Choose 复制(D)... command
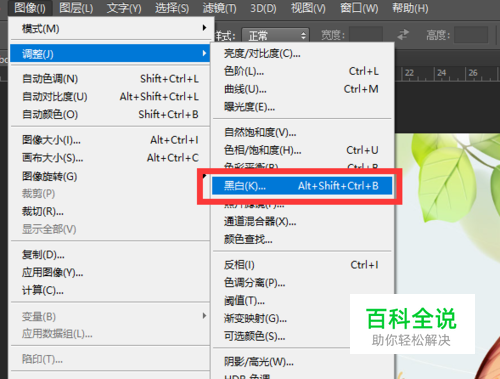The height and width of the screenshot is (379, 500). (x=110, y=255)
